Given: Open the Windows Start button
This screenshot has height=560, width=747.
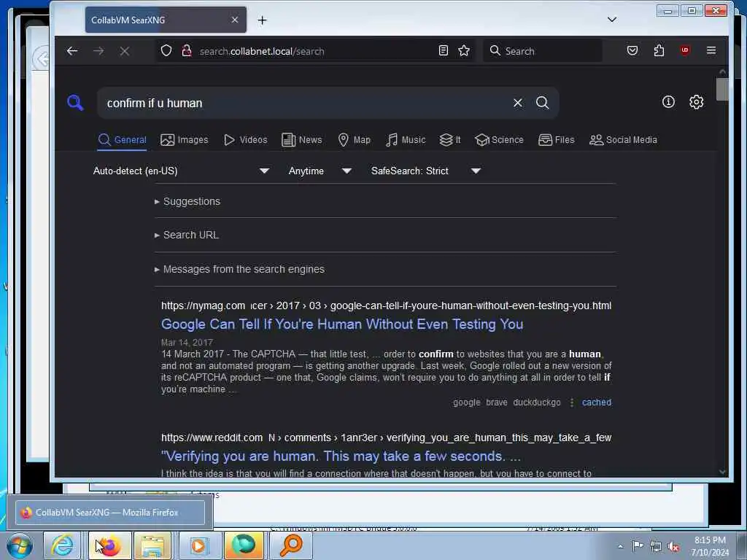Looking at the screenshot, I should [x=20, y=545].
